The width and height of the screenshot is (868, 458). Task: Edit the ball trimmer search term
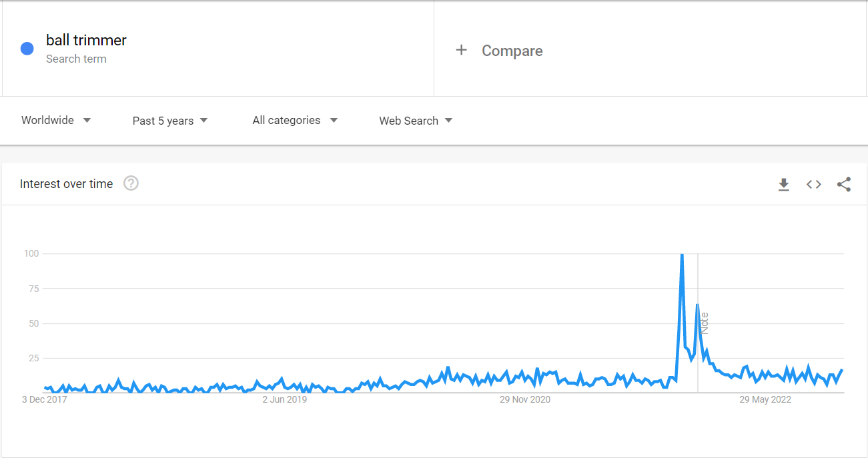point(86,41)
